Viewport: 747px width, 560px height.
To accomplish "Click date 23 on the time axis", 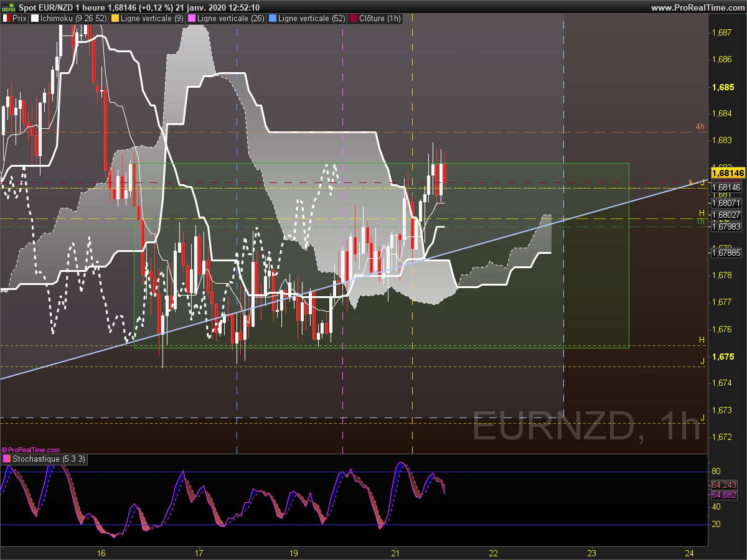I will pyautogui.click(x=591, y=553).
